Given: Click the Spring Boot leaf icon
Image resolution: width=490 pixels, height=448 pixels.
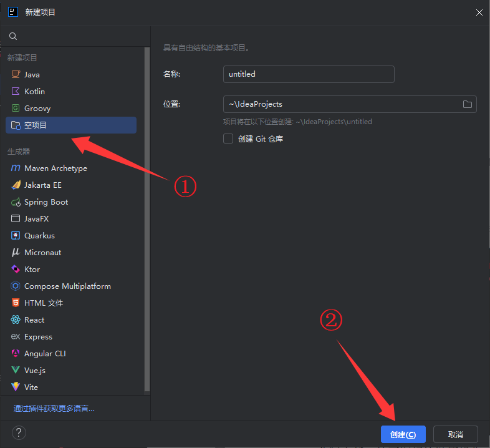Looking at the screenshot, I should click(x=16, y=202).
